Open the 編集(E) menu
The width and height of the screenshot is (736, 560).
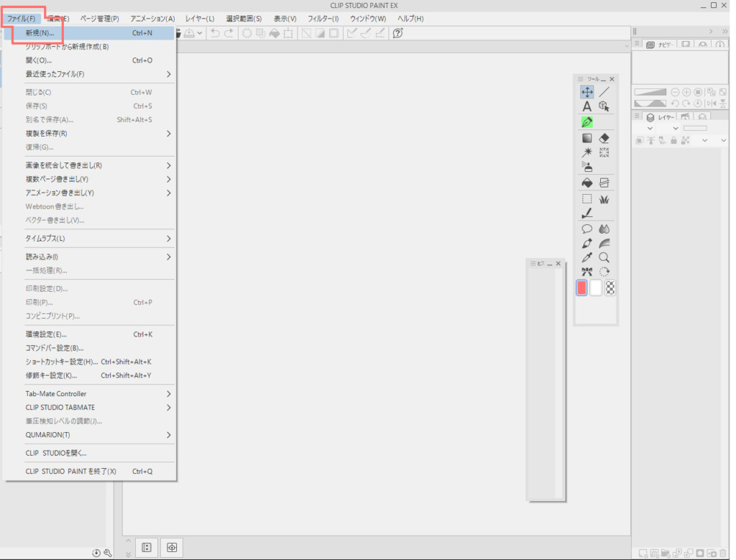[x=57, y=19]
